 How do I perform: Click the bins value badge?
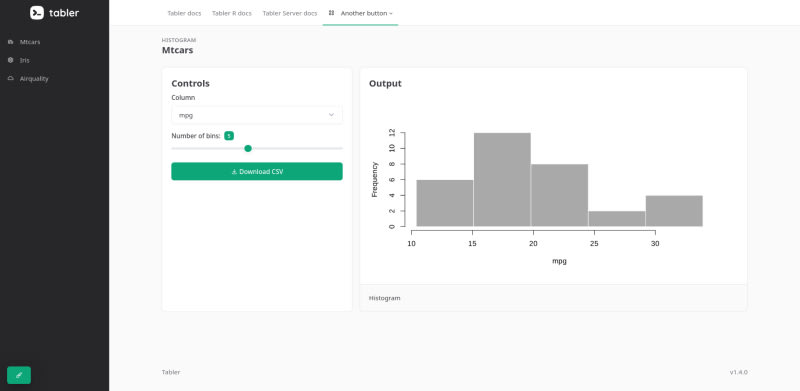pos(229,136)
